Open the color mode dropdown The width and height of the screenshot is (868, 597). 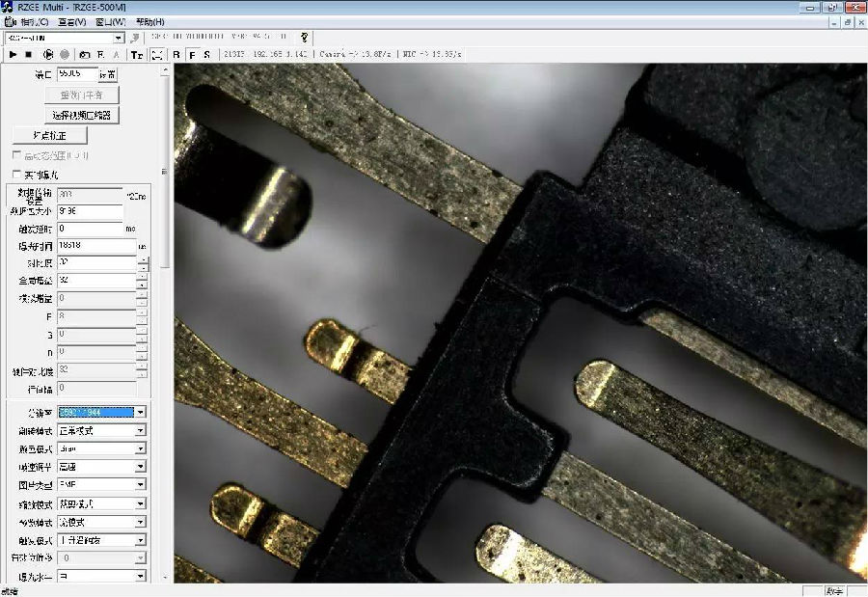(141, 448)
